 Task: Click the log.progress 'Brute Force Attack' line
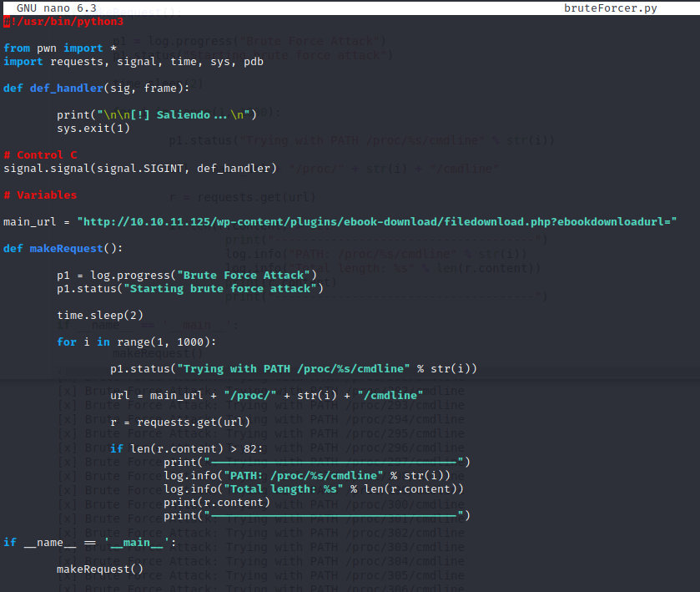click(x=187, y=276)
